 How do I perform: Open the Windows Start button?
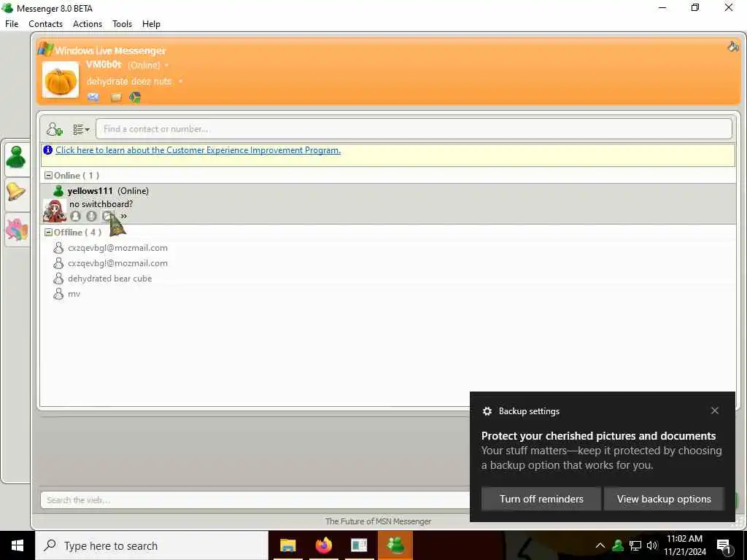click(18, 545)
